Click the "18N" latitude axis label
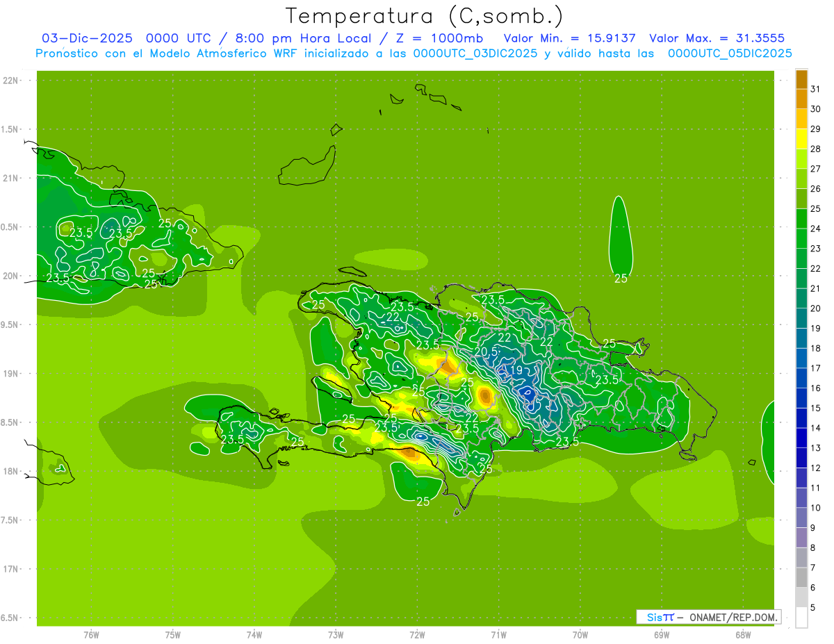Image resolution: width=834 pixels, height=644 pixels. tap(10, 472)
